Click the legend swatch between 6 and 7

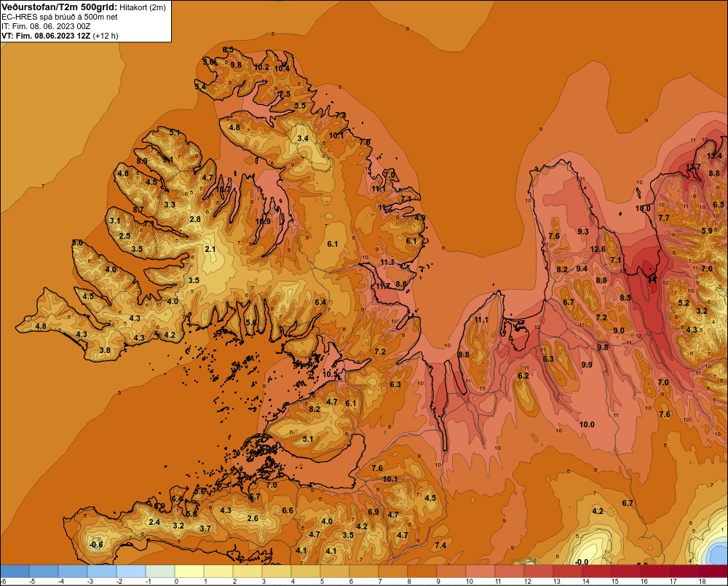tap(363, 571)
